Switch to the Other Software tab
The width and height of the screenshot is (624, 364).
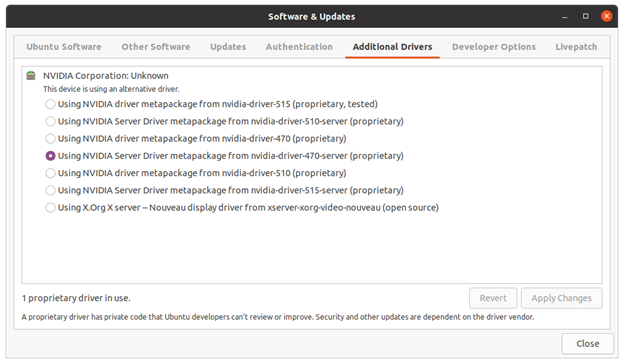(x=156, y=47)
